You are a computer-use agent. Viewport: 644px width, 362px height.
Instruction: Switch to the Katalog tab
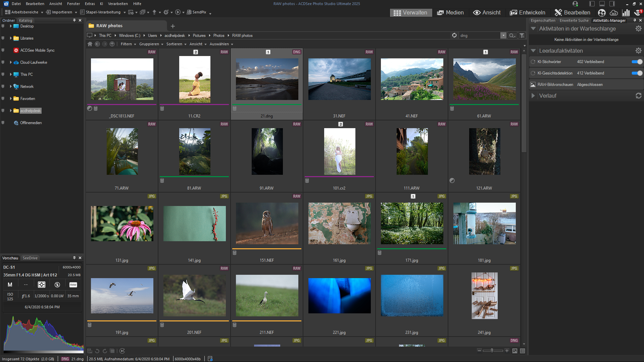coord(26,20)
